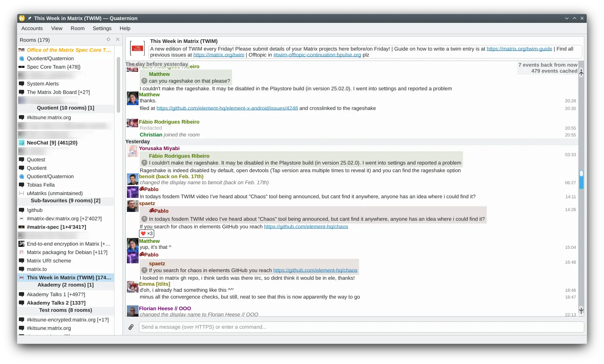Click the Rooms panel float icon
Viewport: 604px width, 364px height.
point(108,39)
